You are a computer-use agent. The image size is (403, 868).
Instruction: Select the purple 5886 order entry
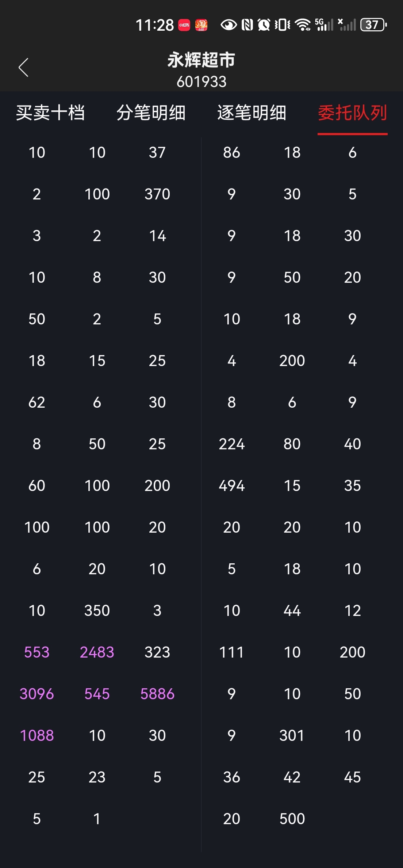coord(157,694)
